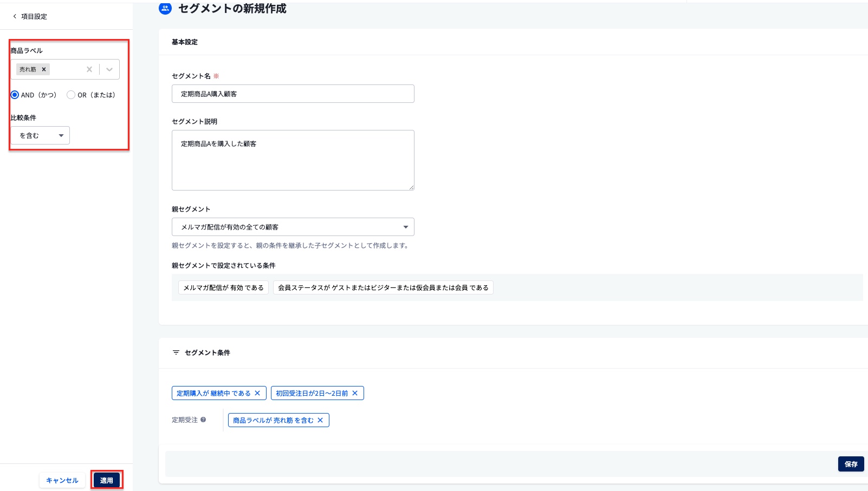Click the clear × in the 商品ラベル selector
Image resolution: width=868 pixels, height=491 pixels.
click(89, 69)
